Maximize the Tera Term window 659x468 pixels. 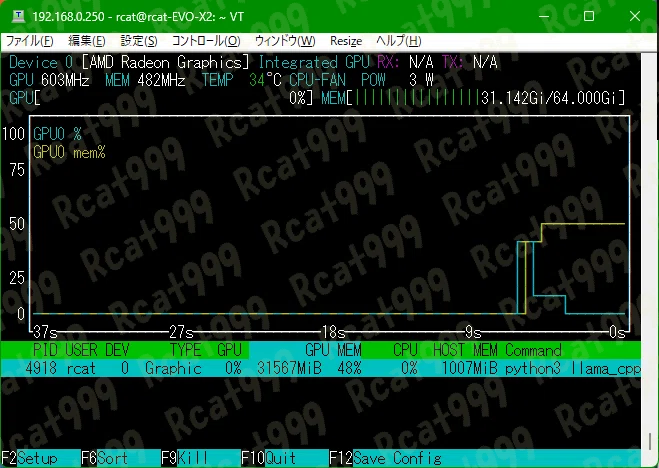(589, 16)
